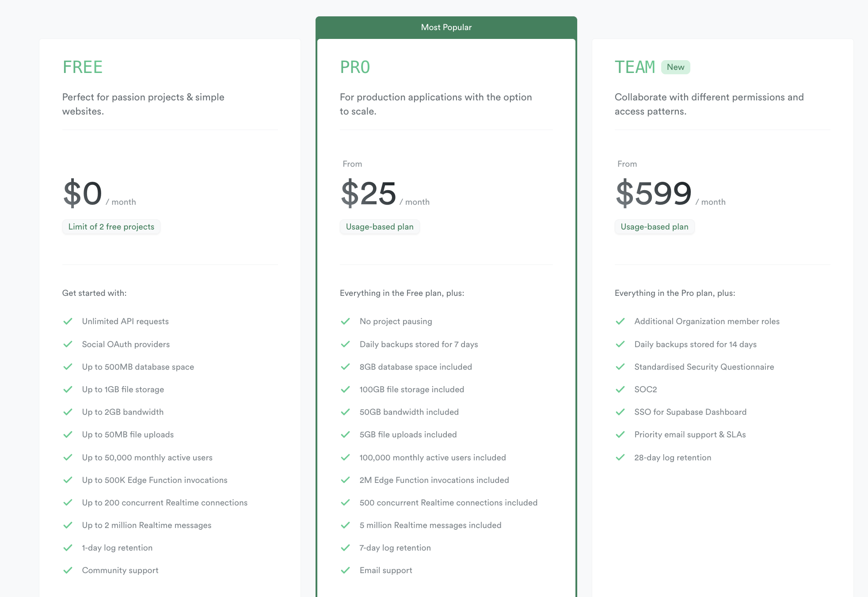Click the Most Popular banner
The width and height of the screenshot is (868, 597).
tap(446, 27)
